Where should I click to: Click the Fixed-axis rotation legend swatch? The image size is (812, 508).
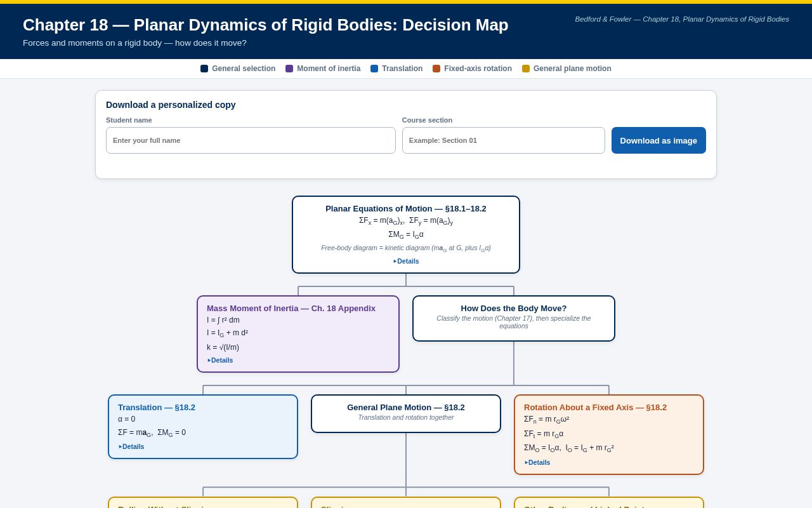coord(436,69)
